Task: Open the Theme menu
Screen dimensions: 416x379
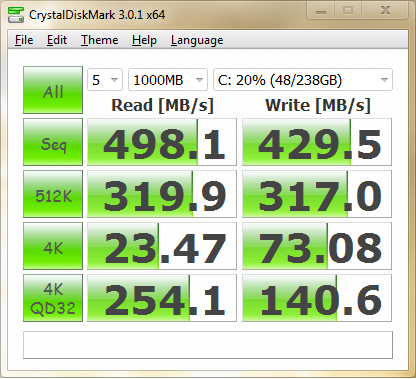Action: coord(99,40)
